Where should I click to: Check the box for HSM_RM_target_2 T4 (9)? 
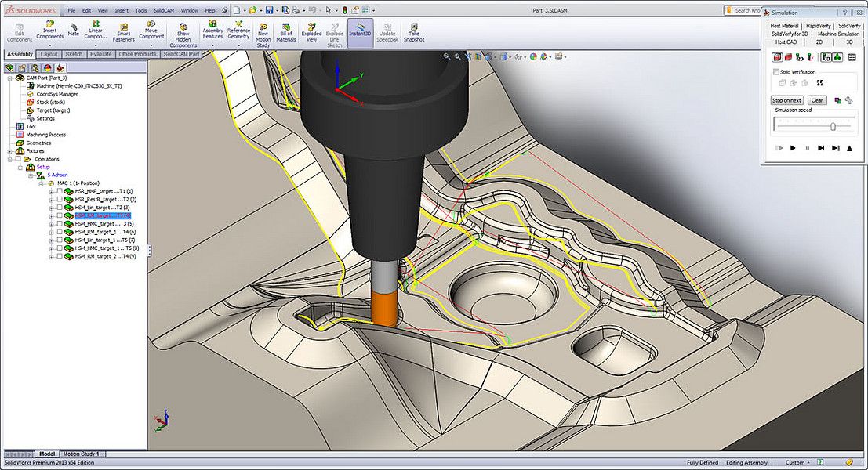click(60, 257)
